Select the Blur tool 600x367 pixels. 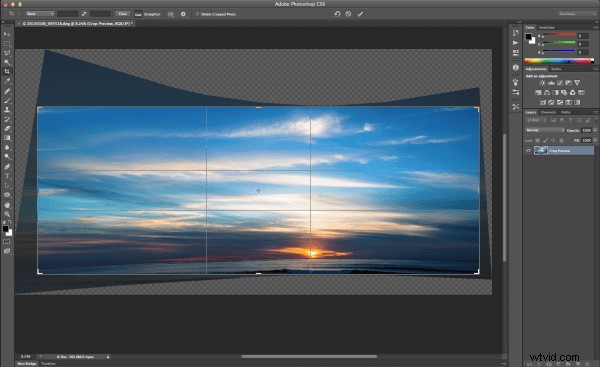point(7,147)
